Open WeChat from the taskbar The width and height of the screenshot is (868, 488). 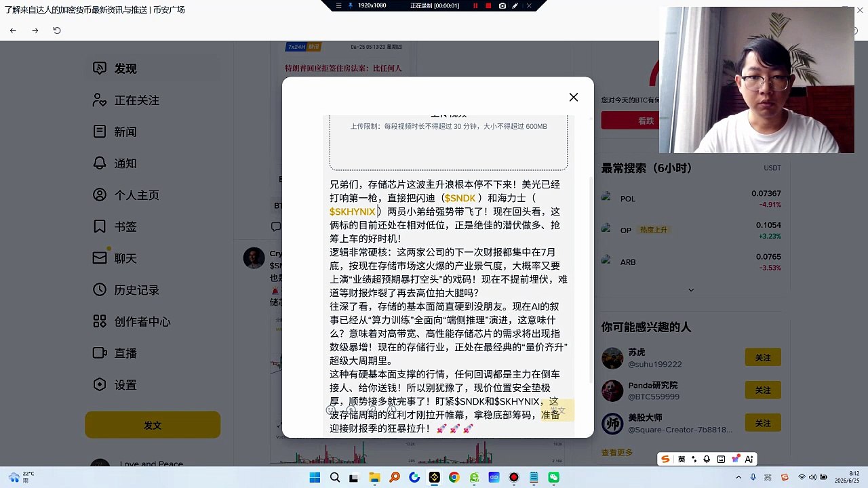coord(554,478)
